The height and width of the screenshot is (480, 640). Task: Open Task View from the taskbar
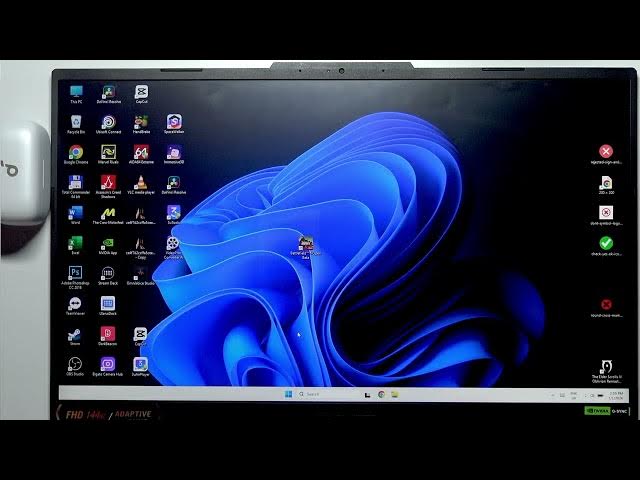click(367, 394)
